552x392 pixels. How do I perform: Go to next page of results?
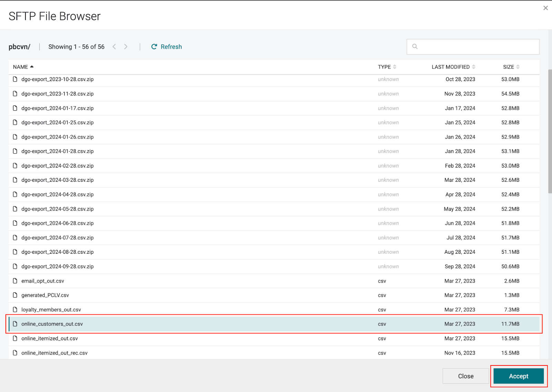pyautogui.click(x=126, y=47)
